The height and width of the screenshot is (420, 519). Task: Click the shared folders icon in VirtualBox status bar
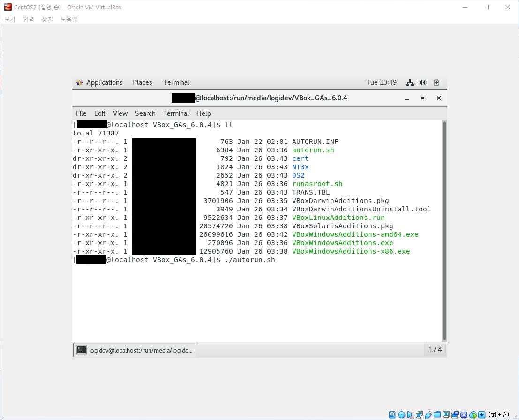coord(437,414)
